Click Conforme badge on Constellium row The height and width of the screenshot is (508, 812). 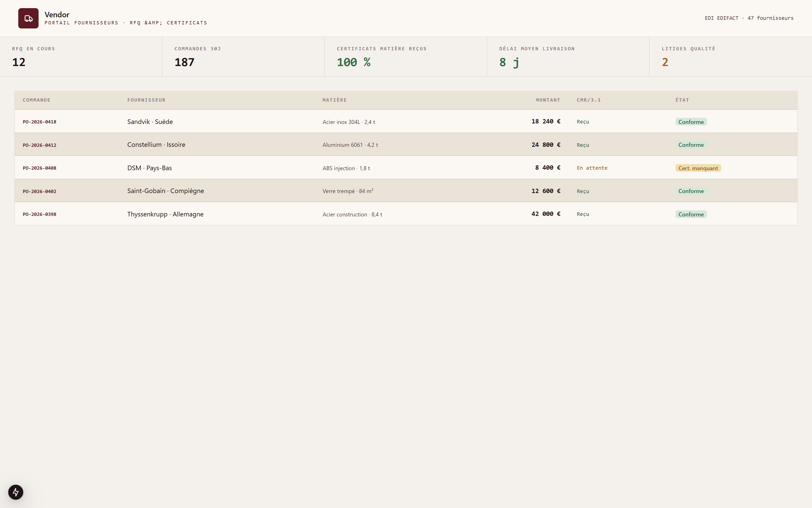click(691, 145)
